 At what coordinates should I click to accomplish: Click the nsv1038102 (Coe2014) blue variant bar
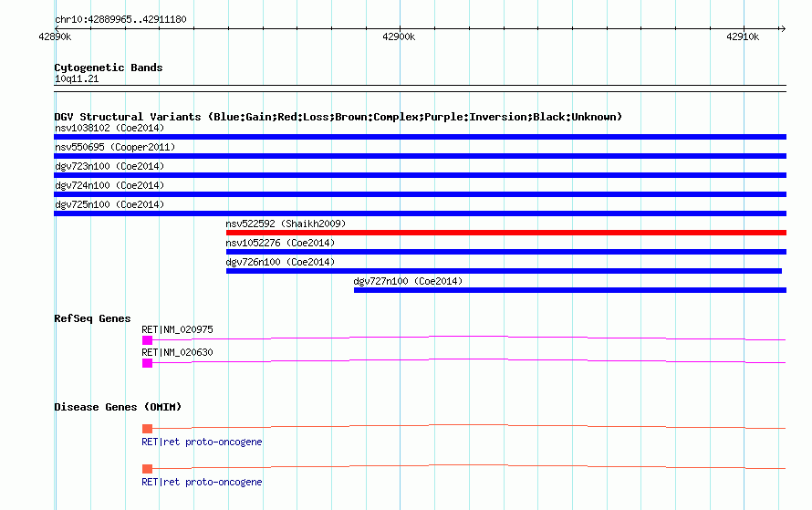[x=420, y=137]
